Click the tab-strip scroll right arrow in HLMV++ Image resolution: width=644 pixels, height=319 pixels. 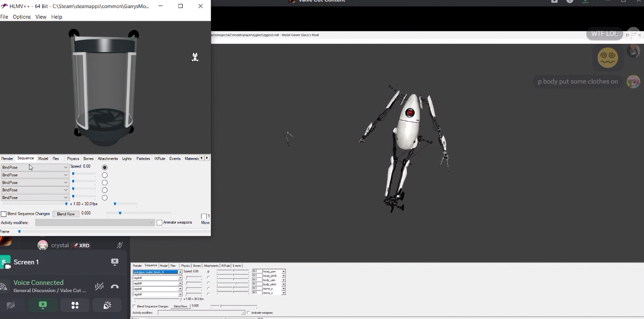click(x=207, y=158)
